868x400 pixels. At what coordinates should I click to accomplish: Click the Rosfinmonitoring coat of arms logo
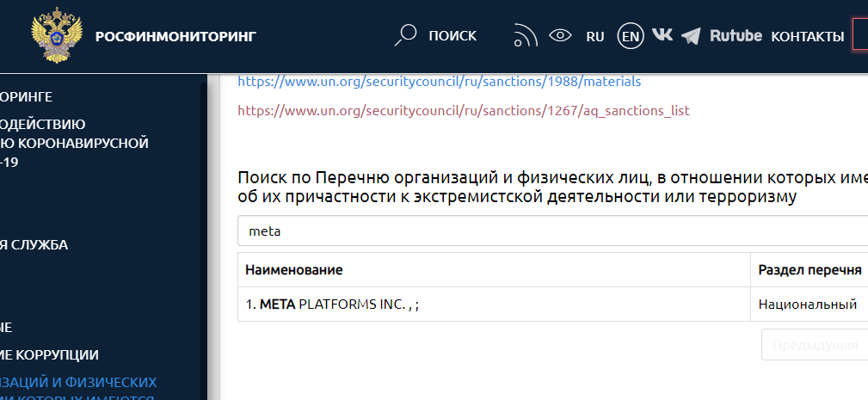point(57,36)
